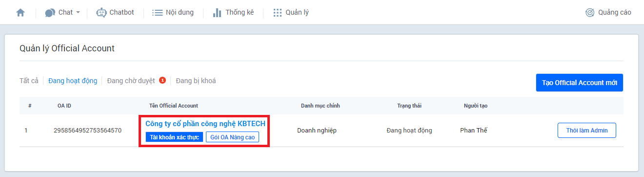
Task: Click the Tên Official Account column header
Action: pos(174,106)
